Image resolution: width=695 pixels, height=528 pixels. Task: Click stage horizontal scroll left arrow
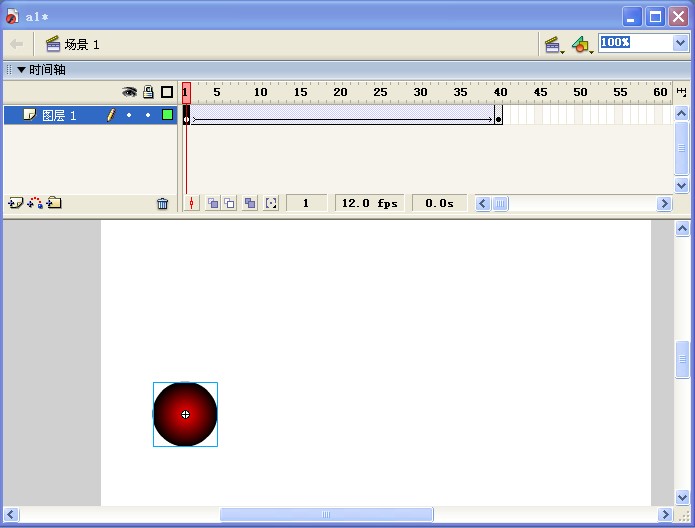tap(11, 515)
